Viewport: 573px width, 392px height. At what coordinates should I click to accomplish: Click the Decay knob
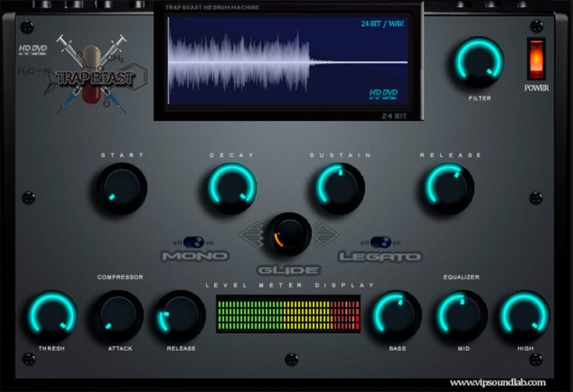click(x=232, y=188)
